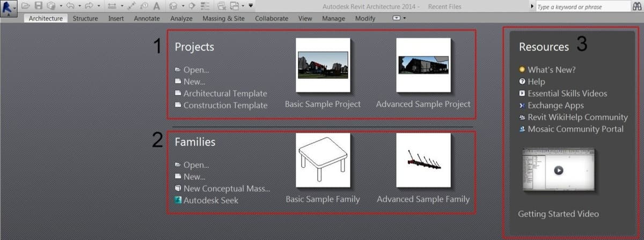Open the Annotate ribbon tab
Image resolution: width=644 pixels, height=240 pixels.
[147, 18]
